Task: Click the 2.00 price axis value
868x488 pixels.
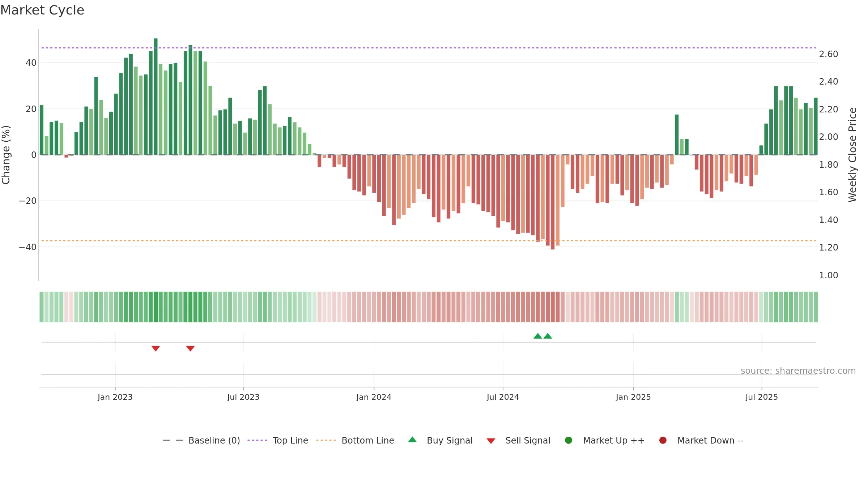Action: (x=829, y=137)
